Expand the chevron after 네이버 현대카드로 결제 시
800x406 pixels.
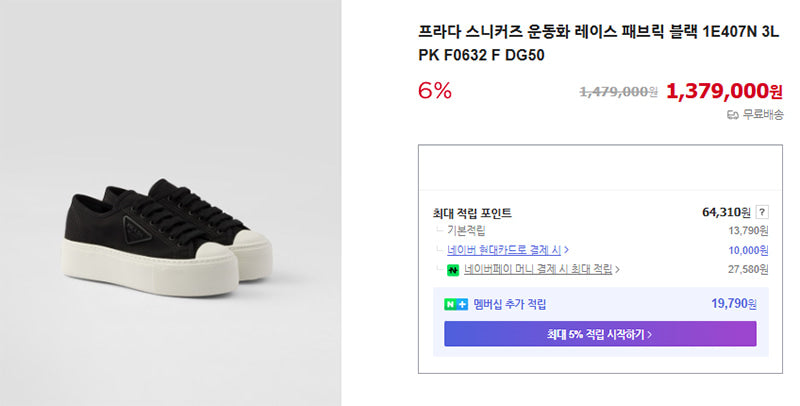point(566,250)
